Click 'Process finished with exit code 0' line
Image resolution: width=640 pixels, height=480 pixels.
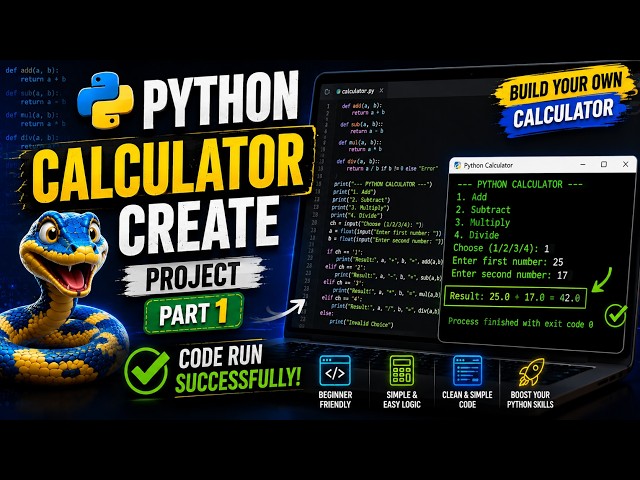click(x=520, y=323)
